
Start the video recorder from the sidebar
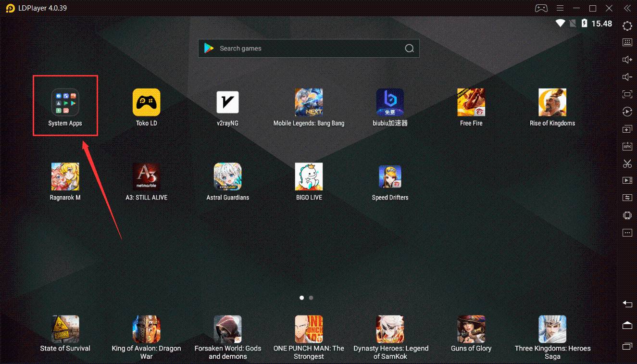click(627, 181)
